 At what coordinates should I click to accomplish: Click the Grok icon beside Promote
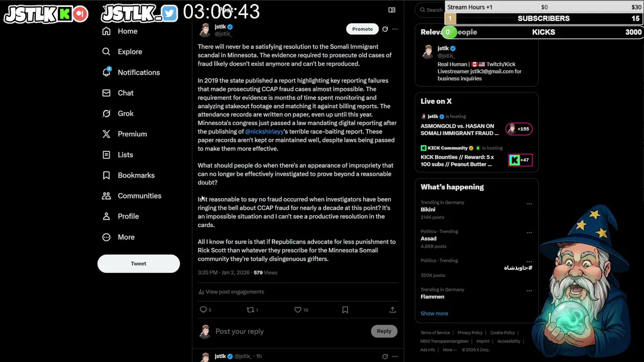click(x=385, y=29)
